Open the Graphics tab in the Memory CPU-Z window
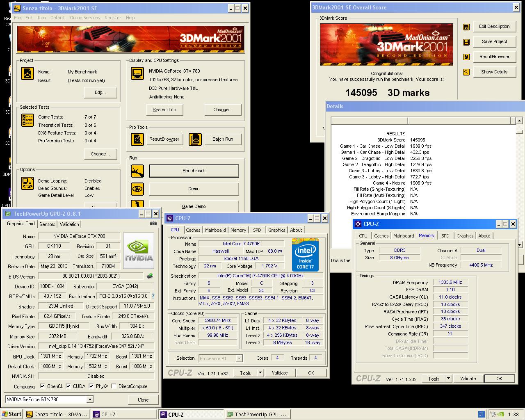Screen dimensions: 525x420 point(465,236)
